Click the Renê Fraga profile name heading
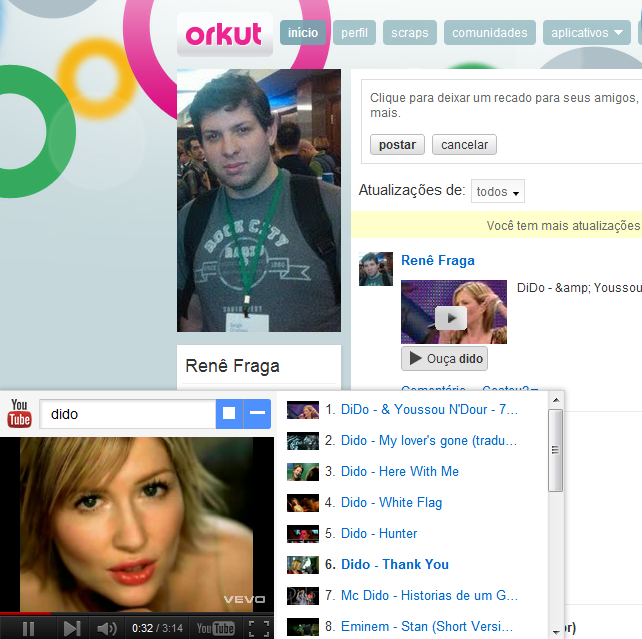 pyautogui.click(x=232, y=366)
